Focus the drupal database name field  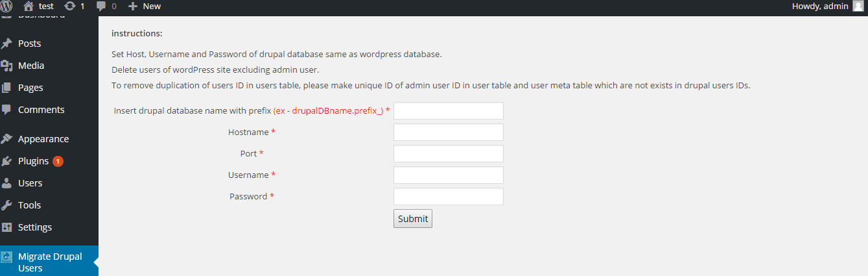(x=449, y=111)
